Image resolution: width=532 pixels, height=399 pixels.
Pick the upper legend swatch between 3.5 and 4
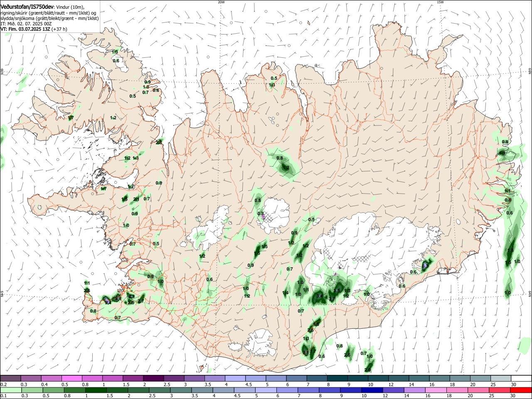[x=214, y=378]
